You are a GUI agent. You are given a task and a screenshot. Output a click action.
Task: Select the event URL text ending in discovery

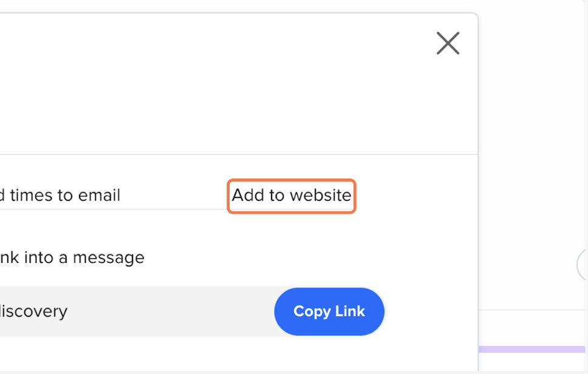click(33, 311)
